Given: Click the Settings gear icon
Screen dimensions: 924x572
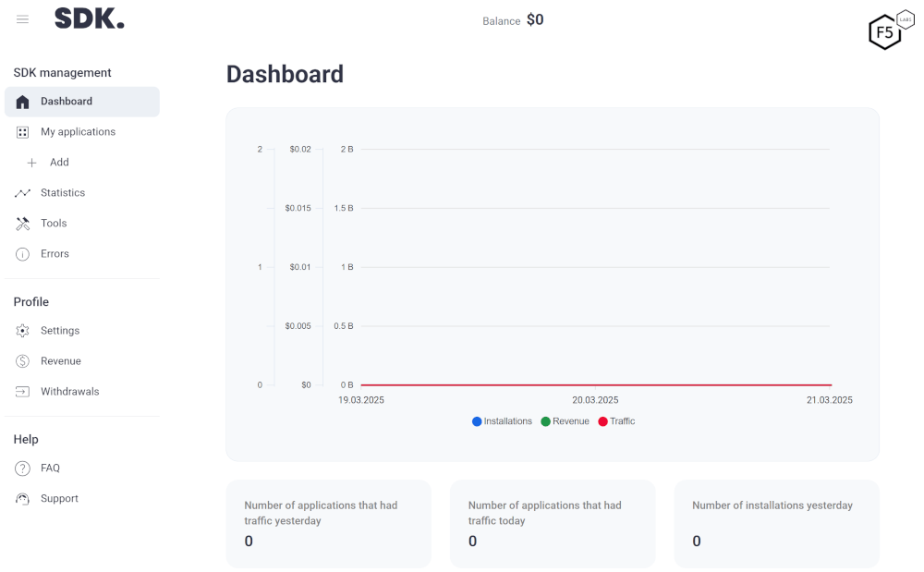Looking at the screenshot, I should pyautogui.click(x=23, y=331).
